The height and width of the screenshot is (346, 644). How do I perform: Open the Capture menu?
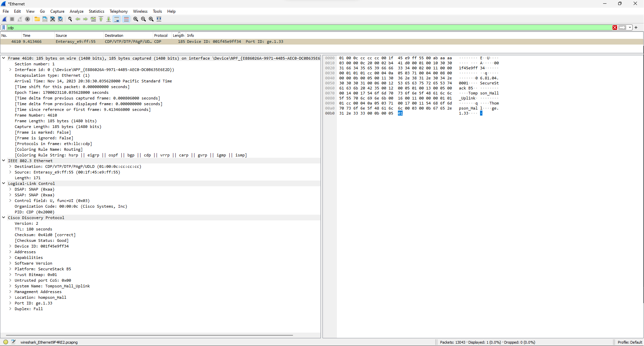[57, 11]
